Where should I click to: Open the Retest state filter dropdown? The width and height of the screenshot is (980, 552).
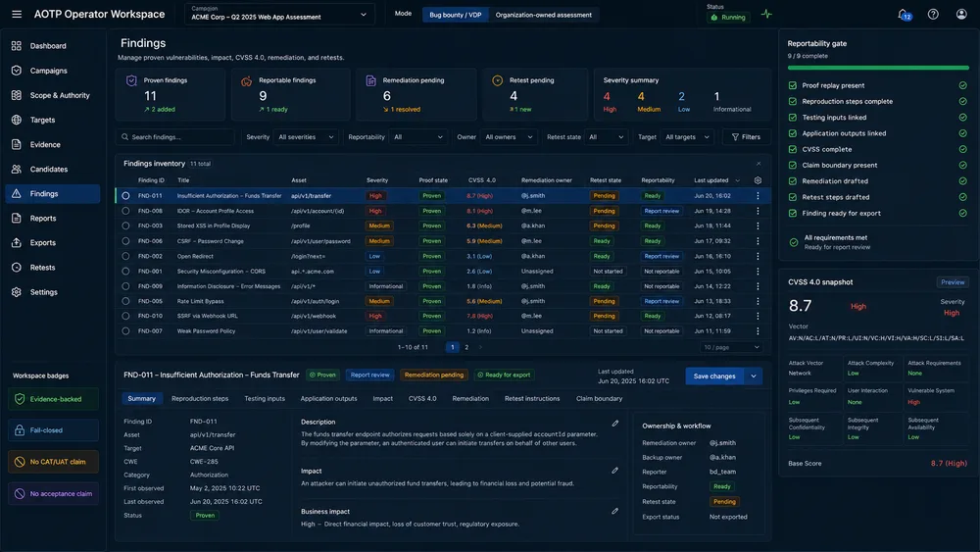[606, 137]
